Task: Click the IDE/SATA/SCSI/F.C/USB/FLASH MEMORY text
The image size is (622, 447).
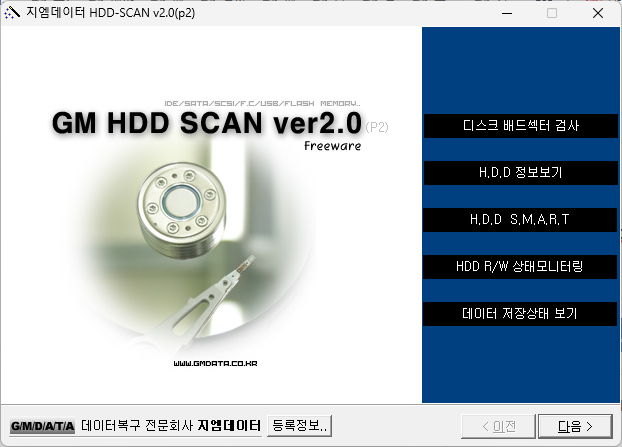Action: pyautogui.click(x=263, y=104)
